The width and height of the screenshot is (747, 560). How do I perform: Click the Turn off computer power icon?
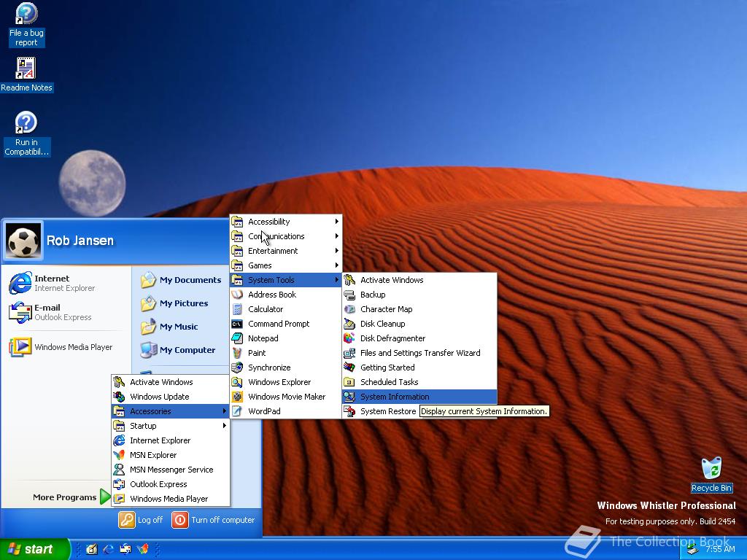click(180, 520)
